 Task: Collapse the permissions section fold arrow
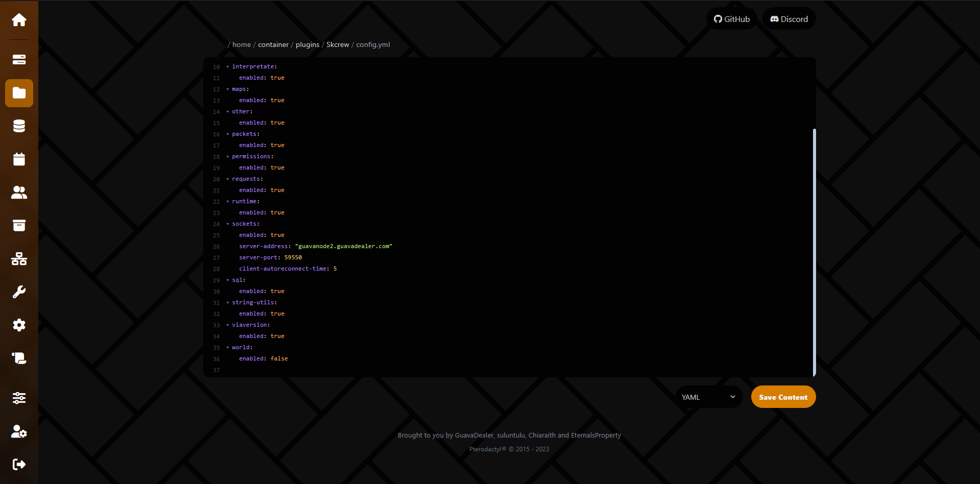(x=228, y=156)
